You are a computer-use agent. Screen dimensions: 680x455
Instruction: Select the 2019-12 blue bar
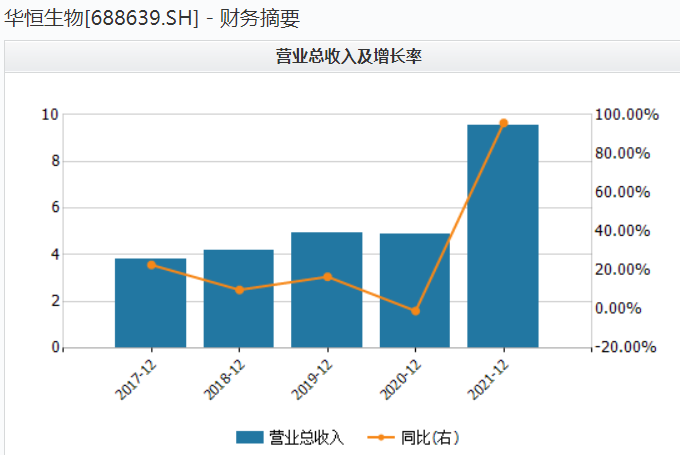pyautogui.click(x=327, y=290)
